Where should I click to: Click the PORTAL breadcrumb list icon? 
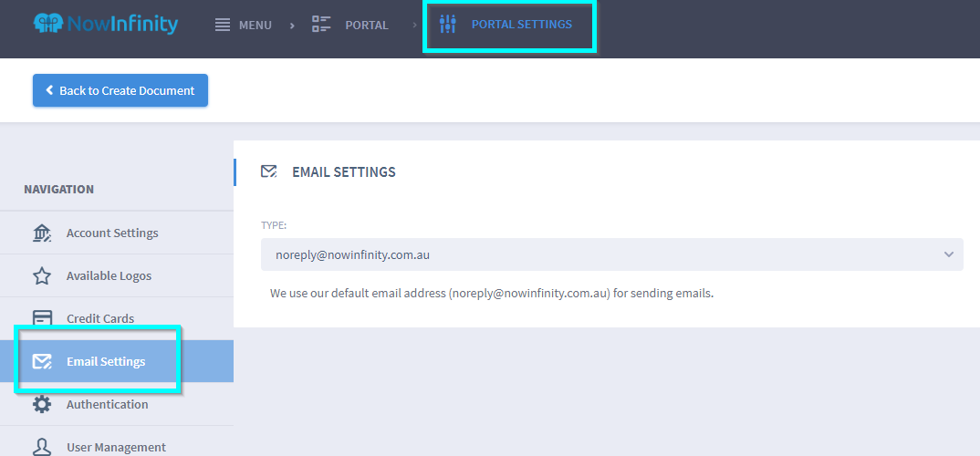[321, 25]
